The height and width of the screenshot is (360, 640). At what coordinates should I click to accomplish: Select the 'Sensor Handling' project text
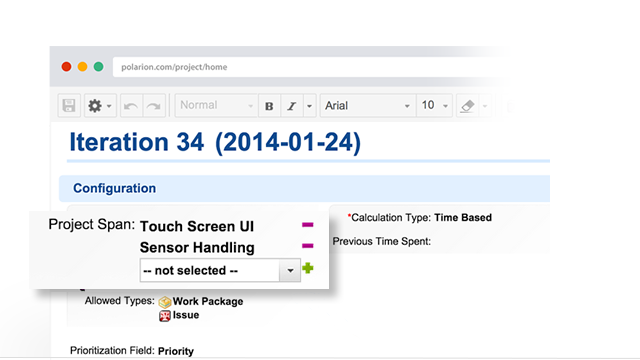click(197, 247)
